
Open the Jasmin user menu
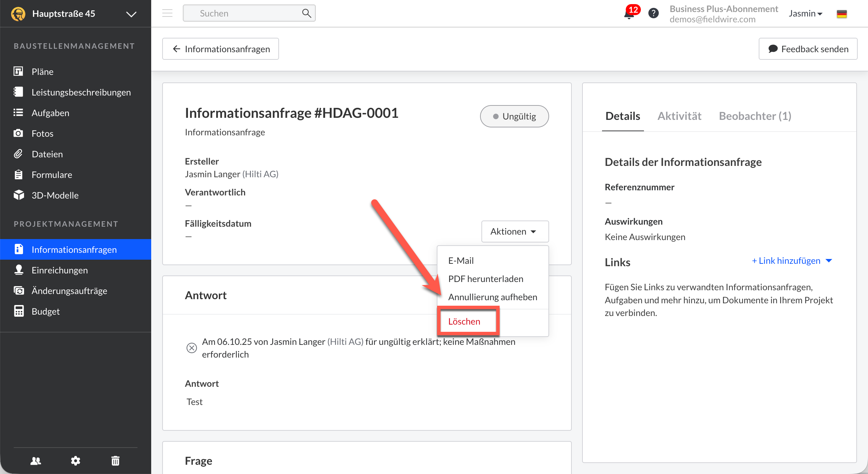(805, 13)
